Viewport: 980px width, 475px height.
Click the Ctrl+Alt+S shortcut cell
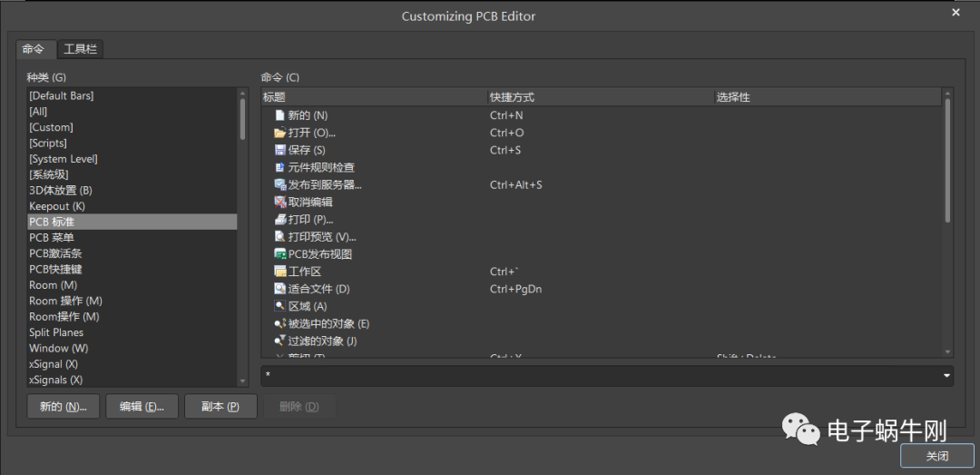point(515,185)
